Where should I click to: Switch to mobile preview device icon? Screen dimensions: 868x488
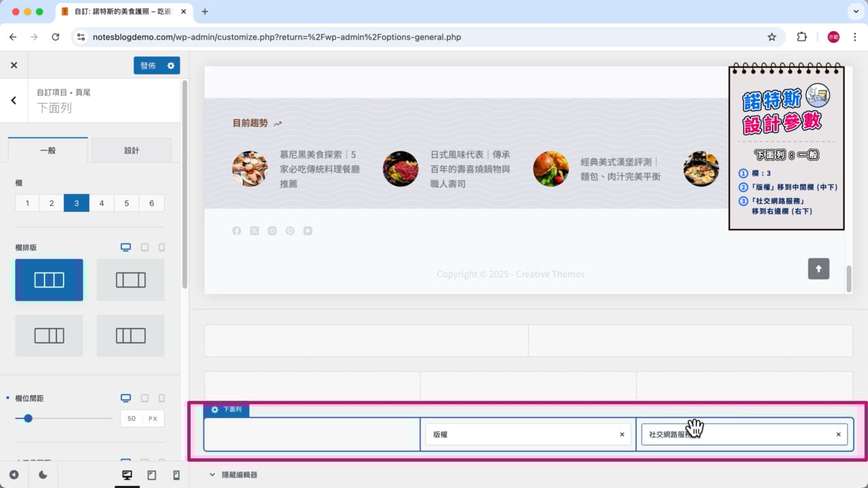click(x=176, y=475)
